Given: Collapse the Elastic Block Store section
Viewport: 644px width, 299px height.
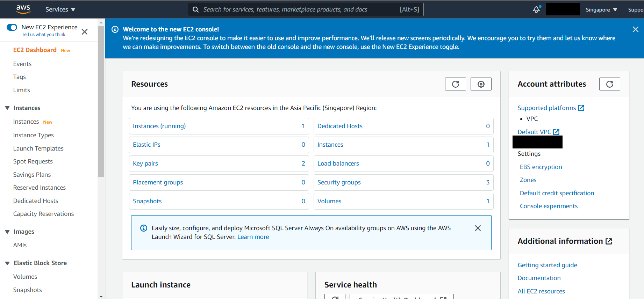Looking at the screenshot, I should tap(7, 263).
